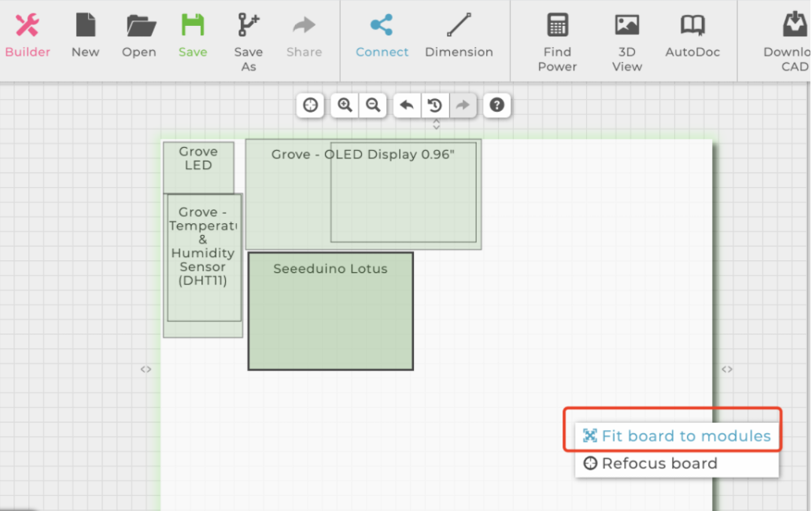
Task: Select the Grove LED module
Action: point(198,167)
